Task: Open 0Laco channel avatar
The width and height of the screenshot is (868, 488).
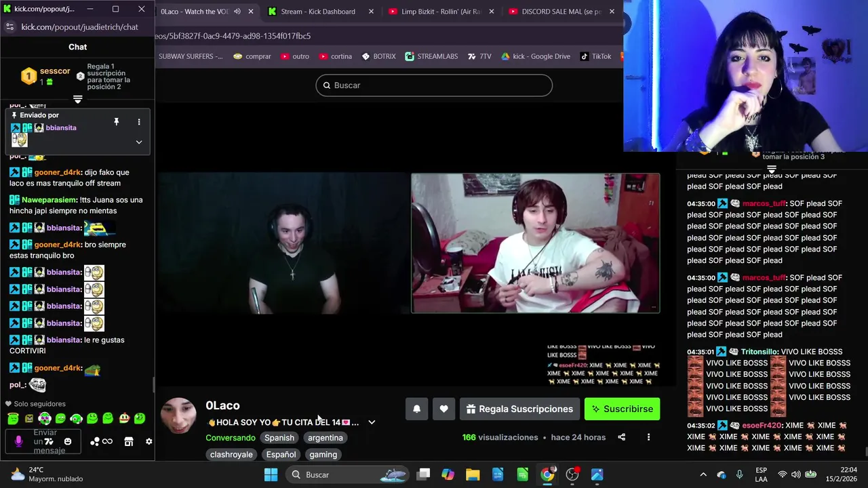Action: tap(178, 416)
